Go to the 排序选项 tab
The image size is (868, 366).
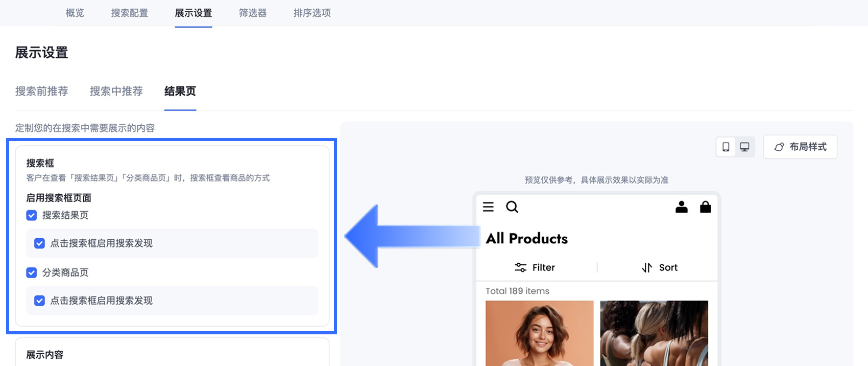coord(312,13)
